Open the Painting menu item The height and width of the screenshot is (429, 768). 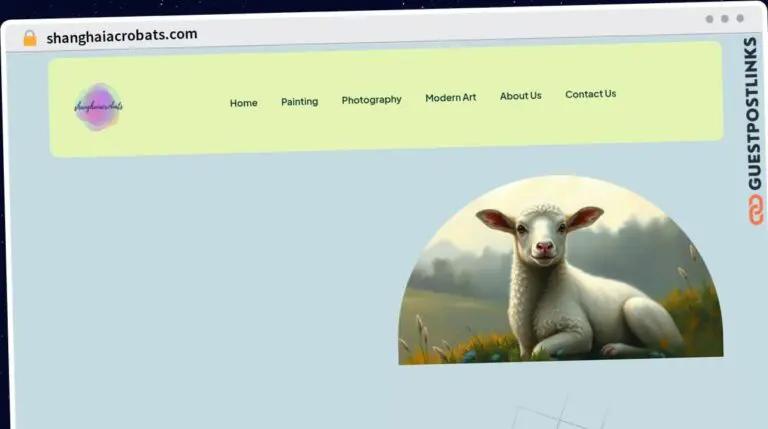(x=299, y=101)
